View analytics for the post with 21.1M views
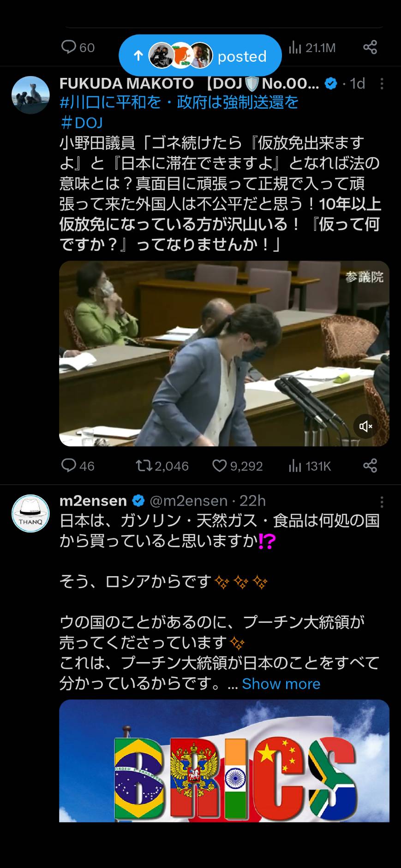Screen dimensions: 401x868 (x=312, y=47)
